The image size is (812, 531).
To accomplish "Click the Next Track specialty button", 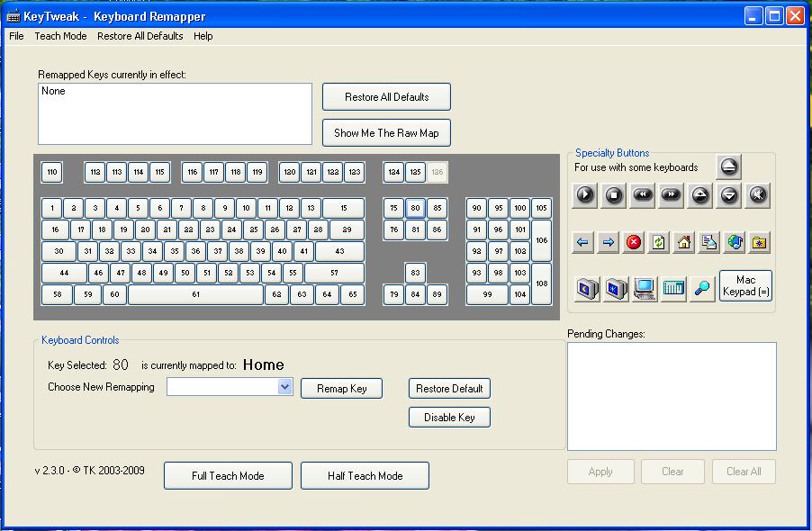I will 672,195.
